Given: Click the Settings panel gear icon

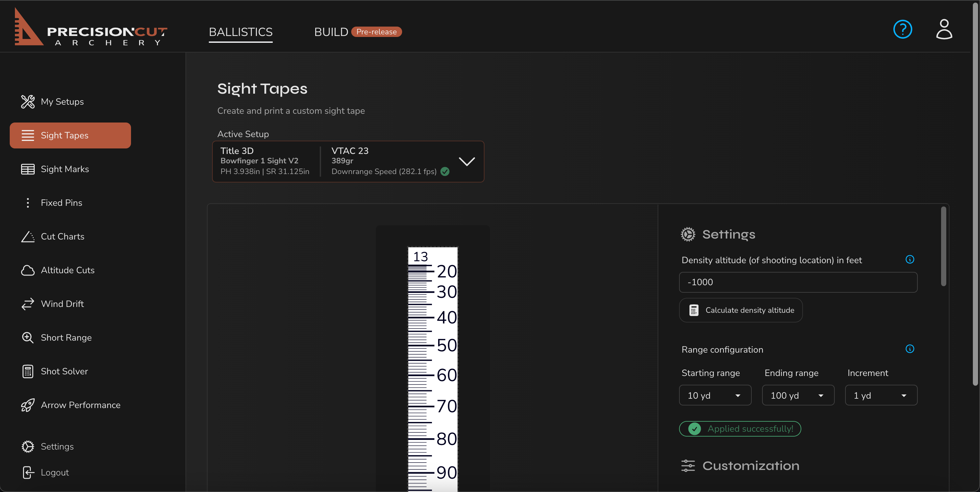Looking at the screenshot, I should tap(688, 234).
